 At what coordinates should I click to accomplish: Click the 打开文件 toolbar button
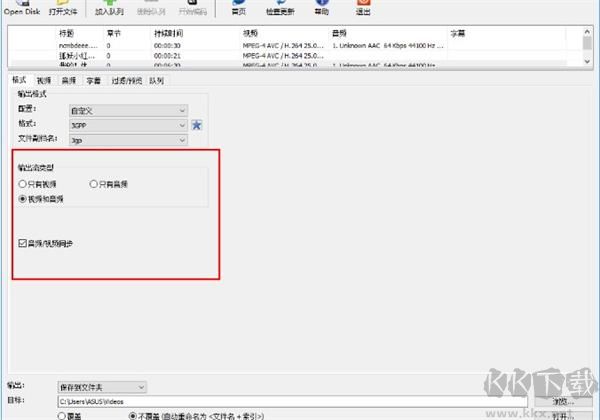pyautogui.click(x=63, y=8)
